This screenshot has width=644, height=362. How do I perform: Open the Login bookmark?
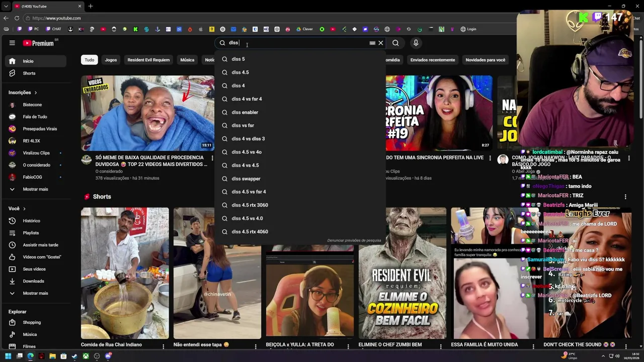pyautogui.click(x=468, y=29)
